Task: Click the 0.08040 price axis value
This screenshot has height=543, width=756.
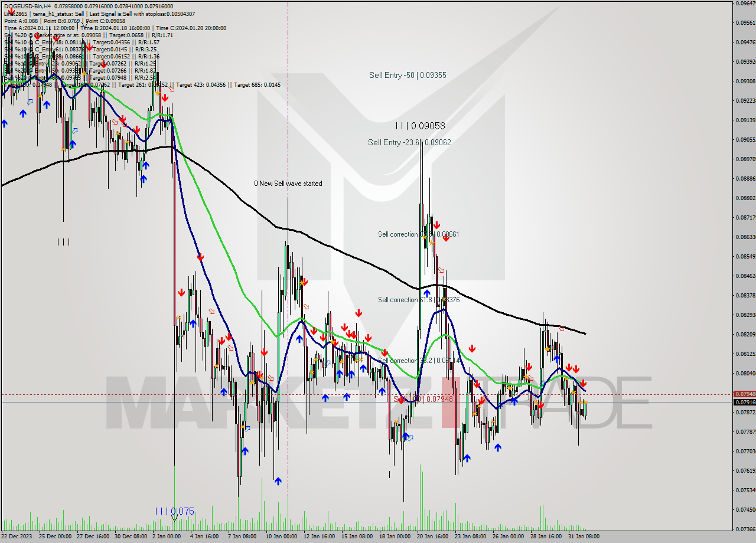Action: [x=745, y=373]
